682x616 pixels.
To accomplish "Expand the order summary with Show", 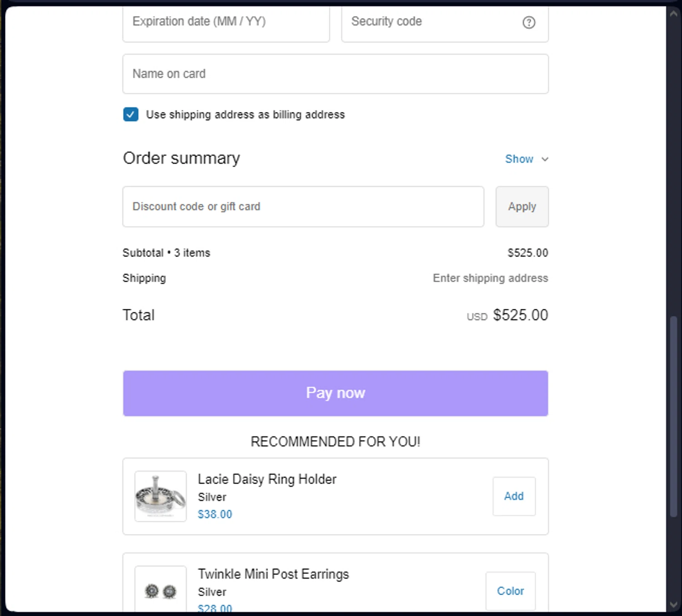I will click(x=519, y=159).
